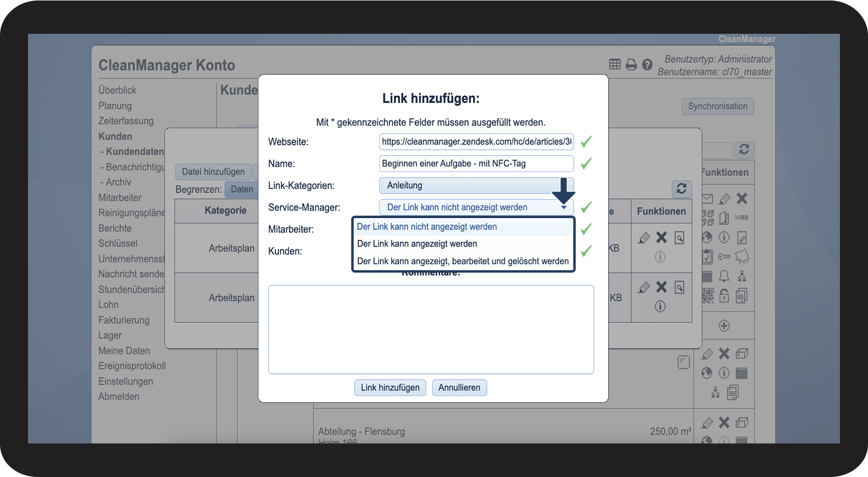Click refresh icon in the files popup

[681, 189]
